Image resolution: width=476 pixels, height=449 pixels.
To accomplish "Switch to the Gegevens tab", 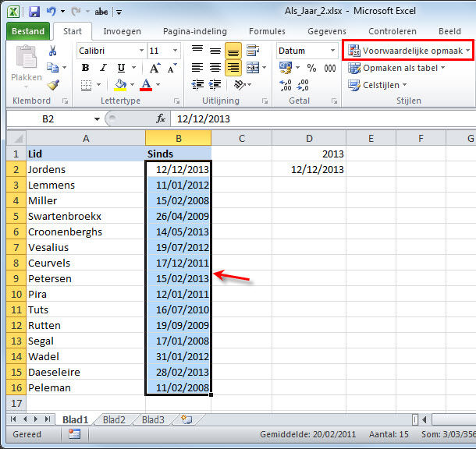I will pos(327,31).
